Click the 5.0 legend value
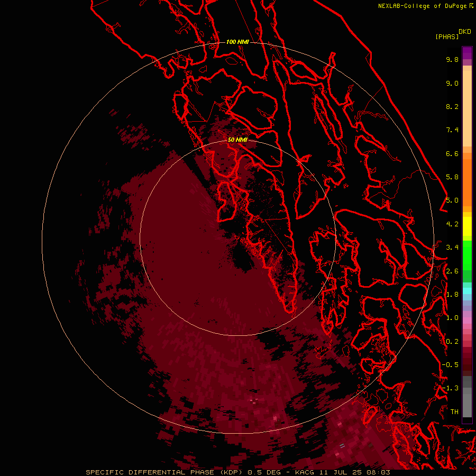This screenshot has height=476, width=476. click(452, 200)
